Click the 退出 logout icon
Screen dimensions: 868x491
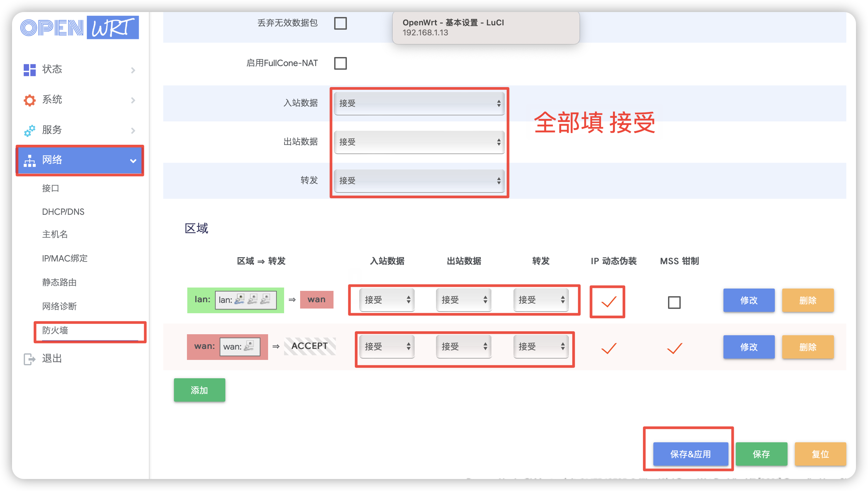click(30, 359)
